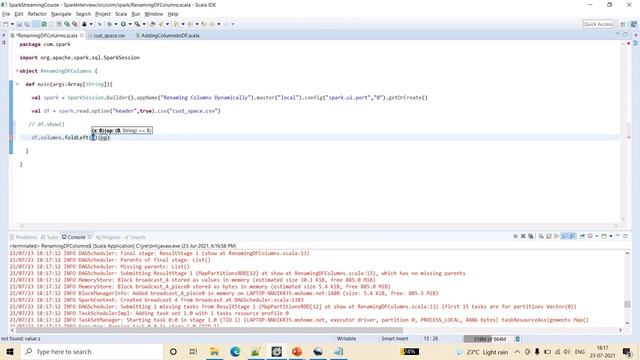The image size is (640, 360).
Task: Click the Pin Console icon
Action: pos(582,236)
